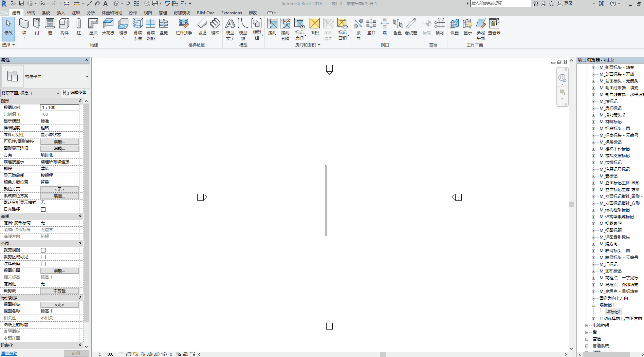644x357 pixels.
Task: Expand the M_墙标记 family node
Action: pyautogui.click(x=593, y=101)
